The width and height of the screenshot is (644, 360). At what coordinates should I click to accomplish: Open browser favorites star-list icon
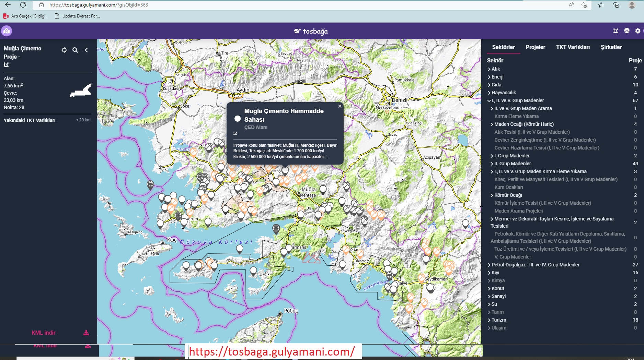(x=601, y=5)
